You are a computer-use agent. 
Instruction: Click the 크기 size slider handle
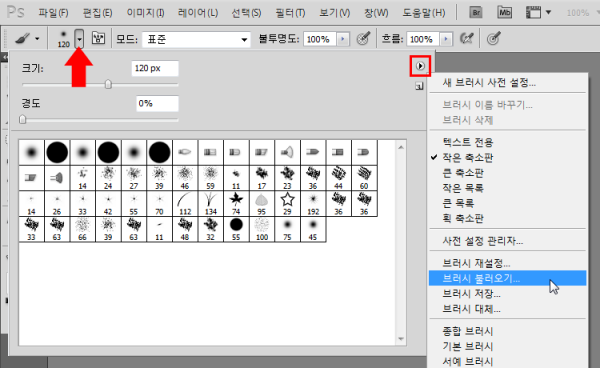pyautogui.click(x=108, y=84)
